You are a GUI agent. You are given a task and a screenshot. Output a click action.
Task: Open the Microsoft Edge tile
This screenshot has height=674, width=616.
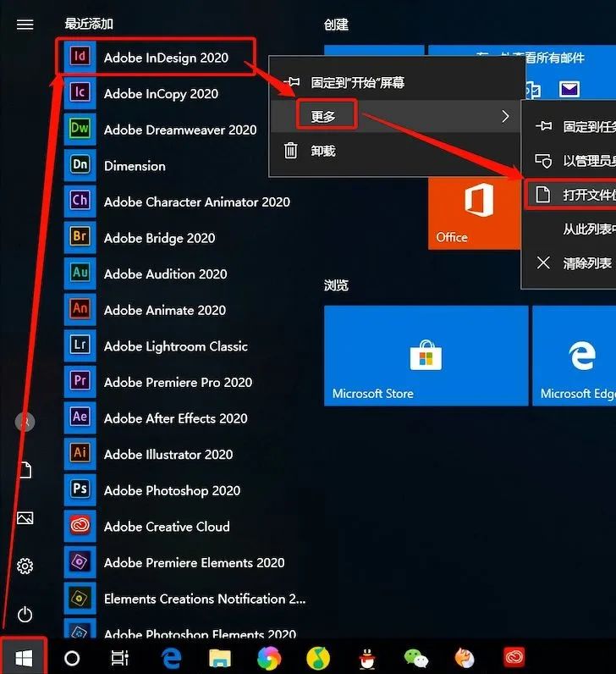[575, 356]
